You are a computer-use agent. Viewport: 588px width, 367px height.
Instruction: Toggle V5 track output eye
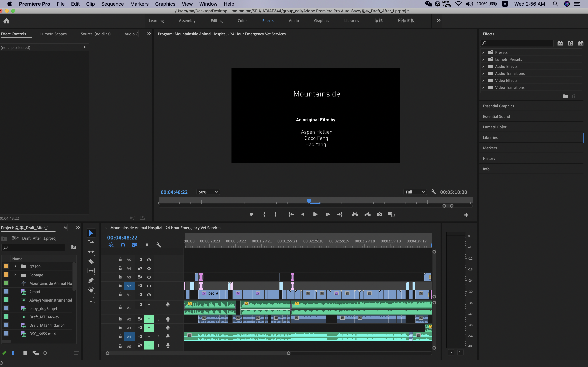click(x=149, y=260)
